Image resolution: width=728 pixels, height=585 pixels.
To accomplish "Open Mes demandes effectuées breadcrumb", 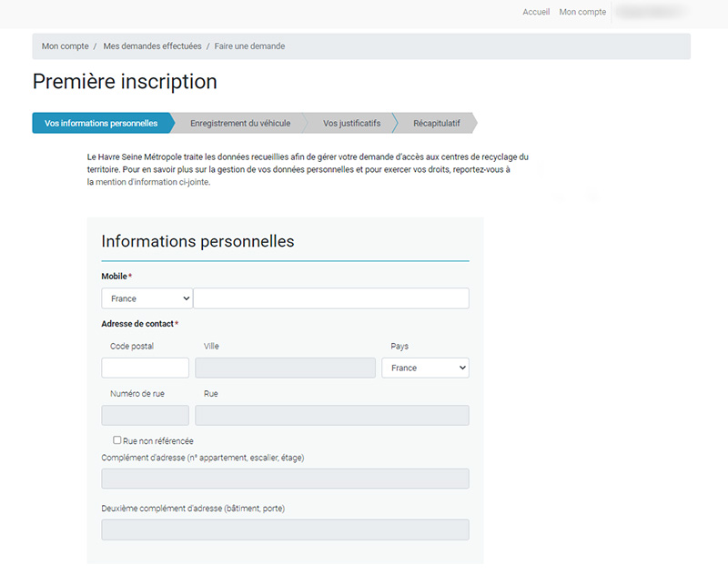I will 152,46.
